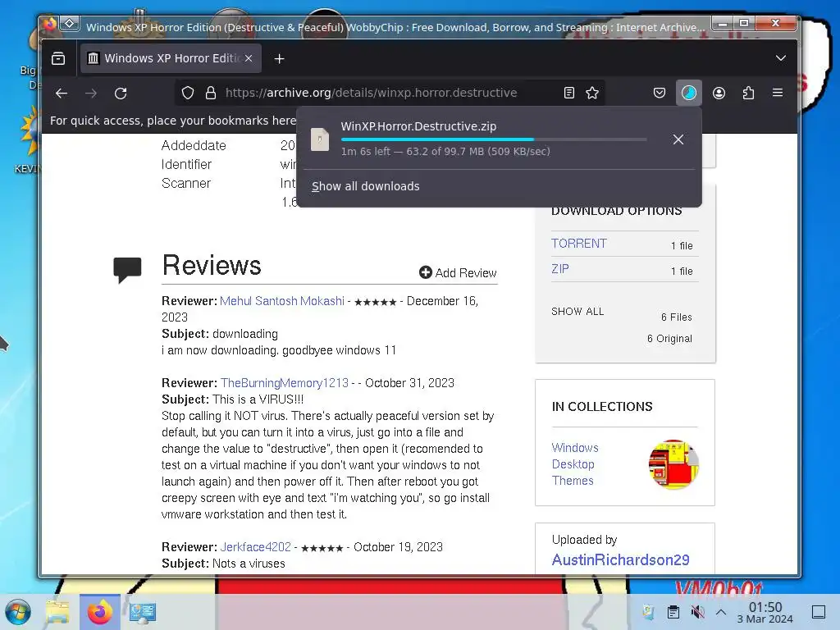
Task: Cancel WinXP.Horror.Destructive.zip download
Action: [x=678, y=139]
